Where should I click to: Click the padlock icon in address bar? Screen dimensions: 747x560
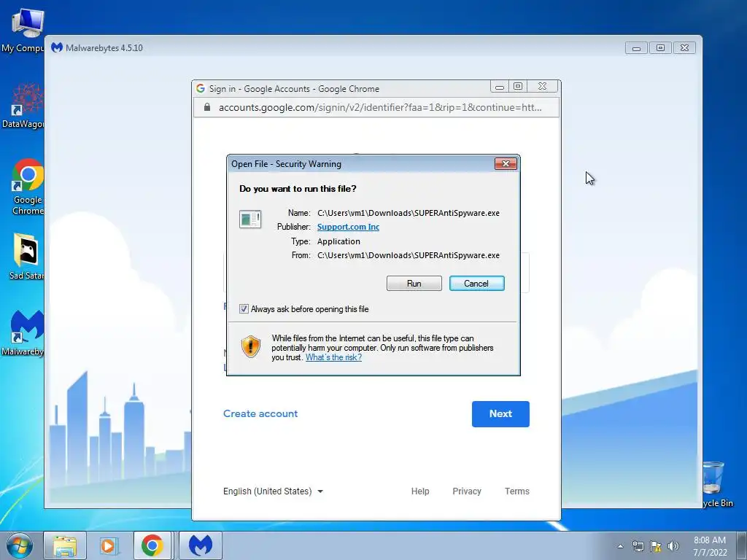click(206, 107)
